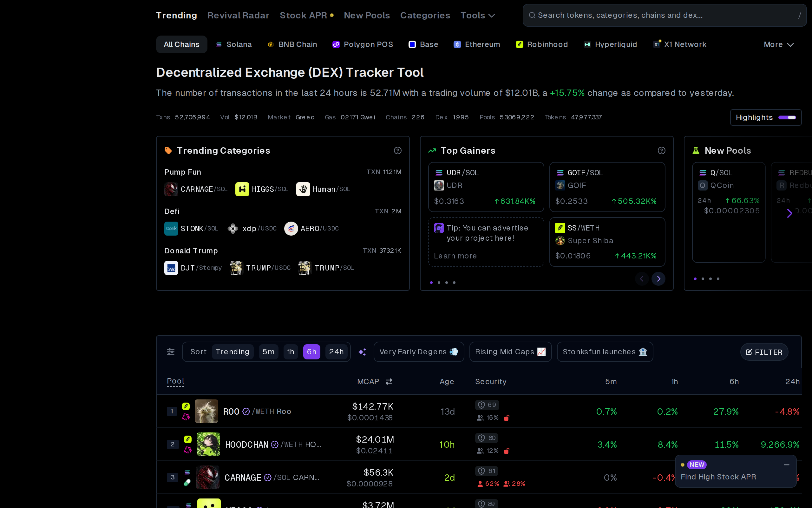The image size is (812, 508).
Task: Click HIGGS token icon
Action: tap(242, 189)
